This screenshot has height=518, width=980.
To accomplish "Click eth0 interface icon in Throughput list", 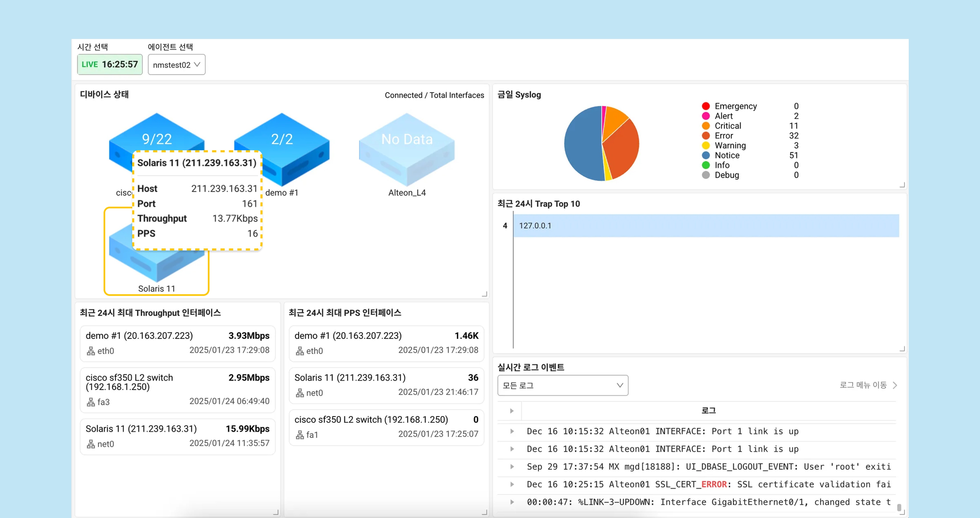I will pos(91,351).
